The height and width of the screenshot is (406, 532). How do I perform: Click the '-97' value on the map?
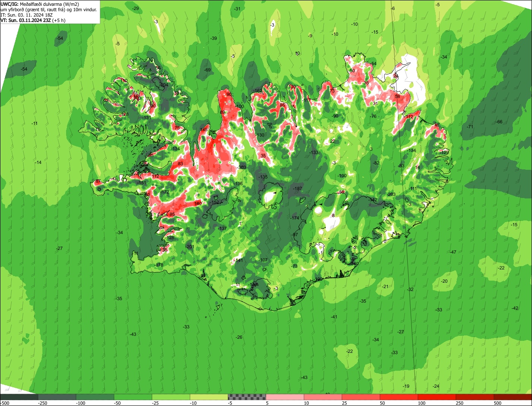coord(295,235)
